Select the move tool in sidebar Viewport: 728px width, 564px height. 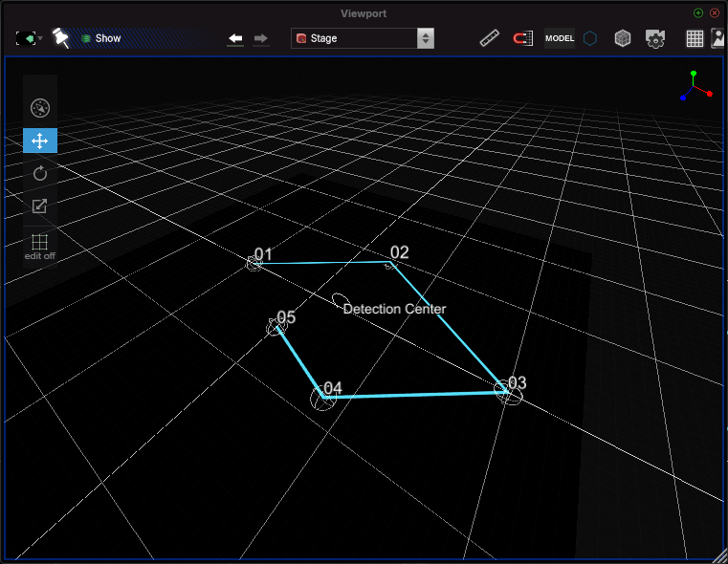[40, 141]
